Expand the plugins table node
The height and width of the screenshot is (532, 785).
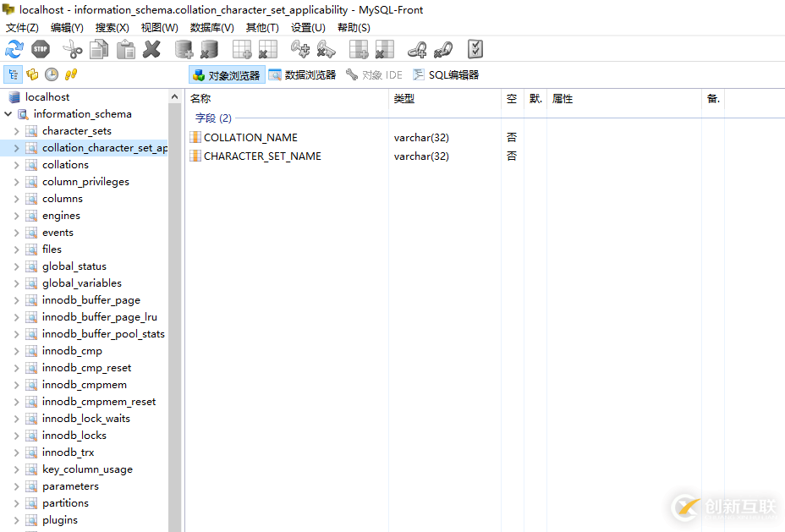click(x=17, y=520)
